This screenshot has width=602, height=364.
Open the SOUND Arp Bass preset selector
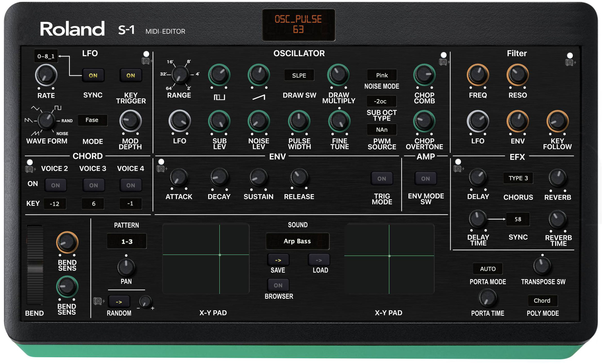coord(297,241)
